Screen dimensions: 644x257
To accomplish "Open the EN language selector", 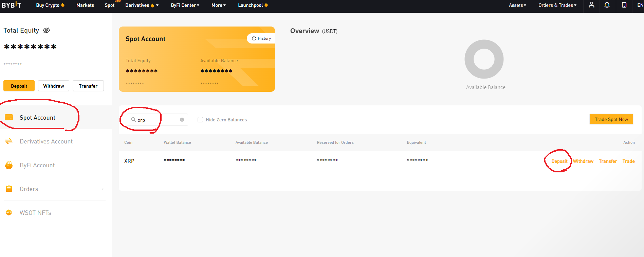I will (640, 5).
